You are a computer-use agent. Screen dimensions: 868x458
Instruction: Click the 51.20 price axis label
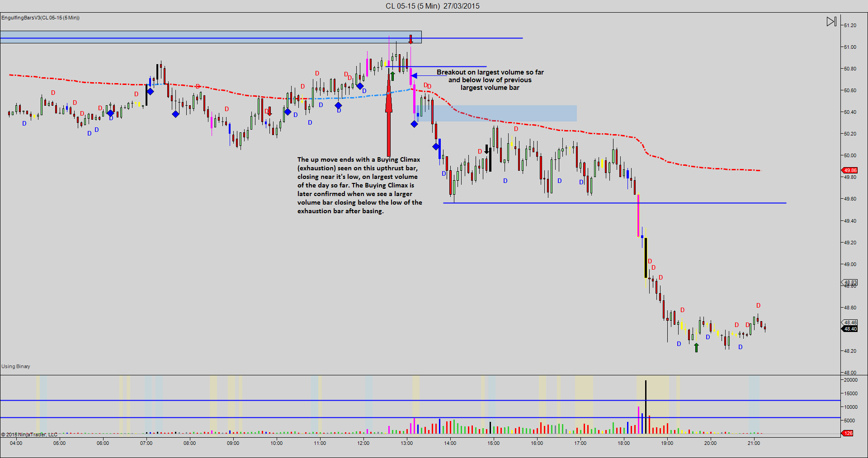coord(850,25)
